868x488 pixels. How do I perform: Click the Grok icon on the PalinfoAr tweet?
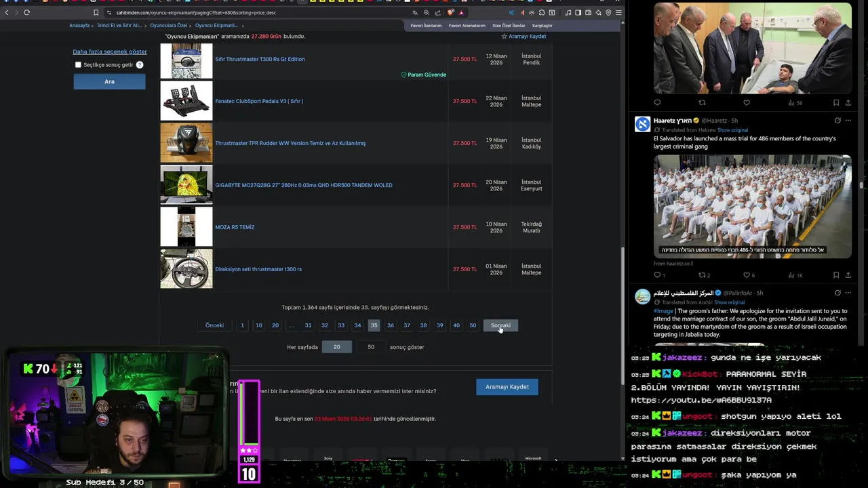click(x=837, y=293)
